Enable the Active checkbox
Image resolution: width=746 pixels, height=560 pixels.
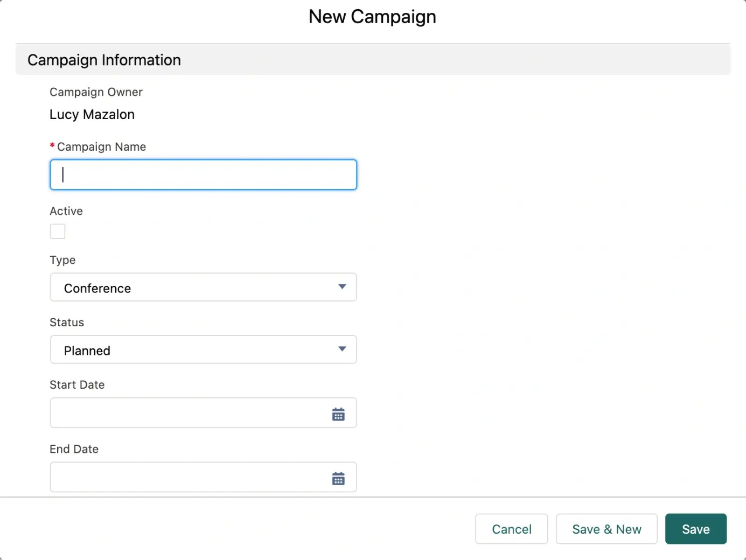click(x=58, y=232)
